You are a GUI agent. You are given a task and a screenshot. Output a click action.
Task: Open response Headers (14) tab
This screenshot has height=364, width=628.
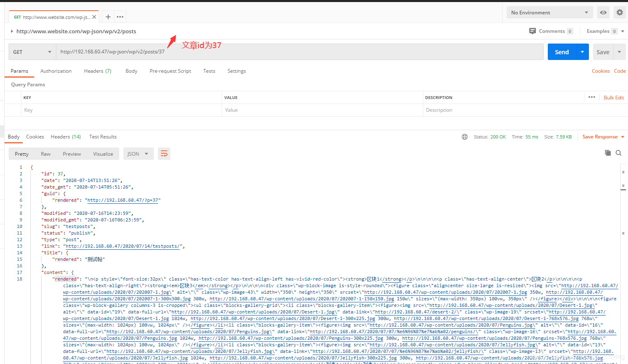coord(65,137)
